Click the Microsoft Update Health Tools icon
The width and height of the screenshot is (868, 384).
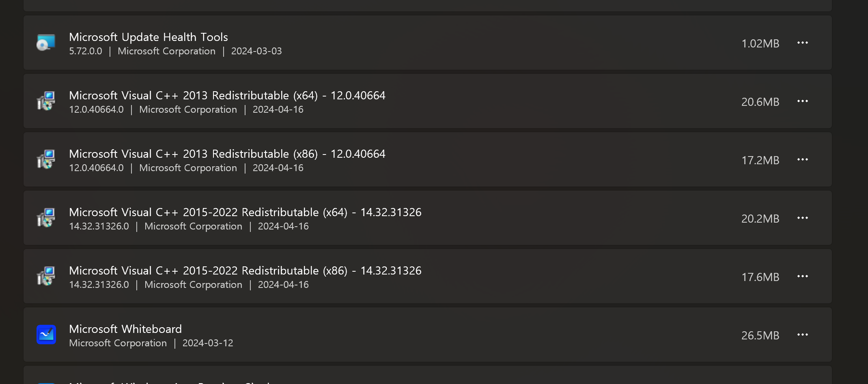point(46,43)
